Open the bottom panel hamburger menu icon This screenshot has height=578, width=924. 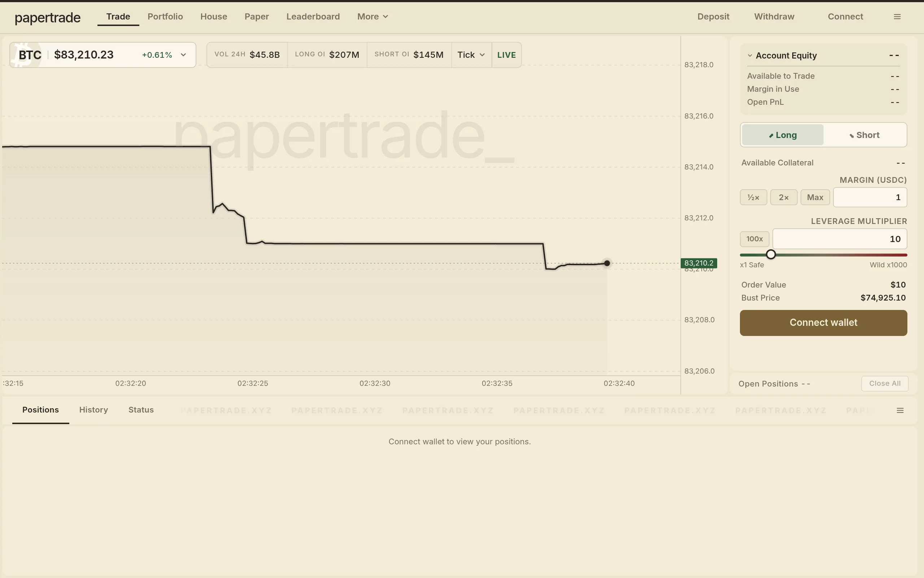point(900,410)
